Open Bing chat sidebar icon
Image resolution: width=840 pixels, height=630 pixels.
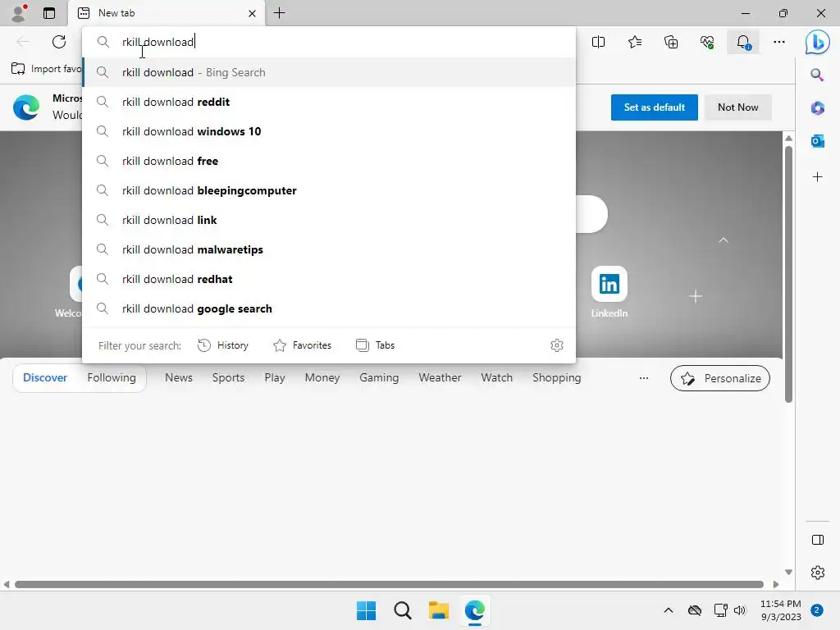[x=818, y=42]
